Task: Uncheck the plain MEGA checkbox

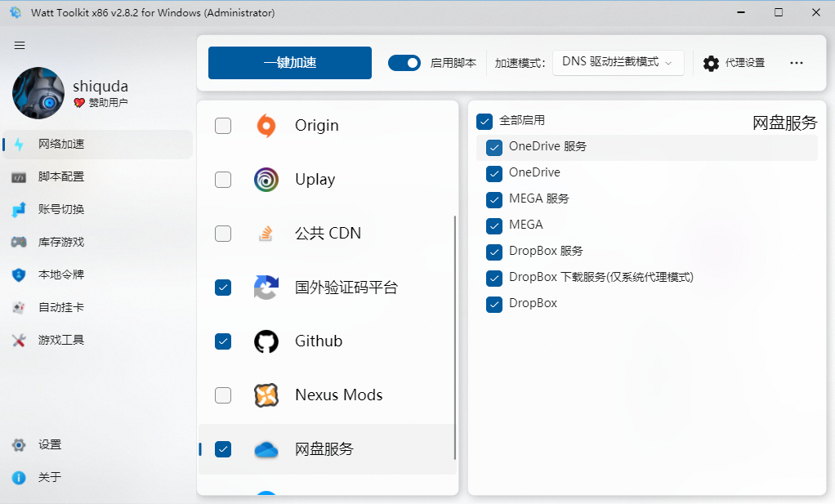Action: (494, 226)
